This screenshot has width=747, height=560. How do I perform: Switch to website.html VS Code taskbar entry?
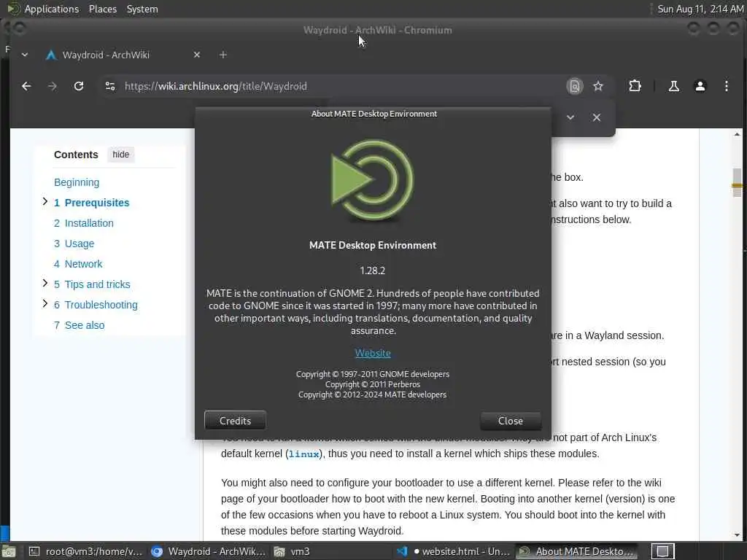[452, 551]
